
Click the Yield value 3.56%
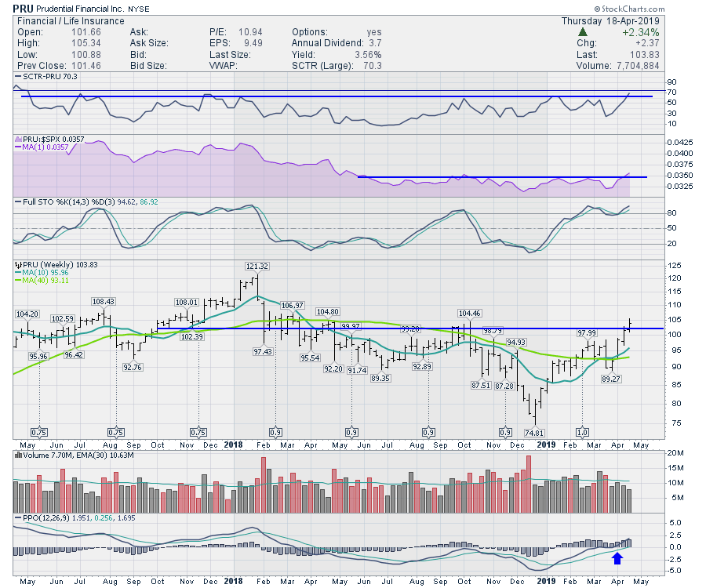click(x=369, y=55)
